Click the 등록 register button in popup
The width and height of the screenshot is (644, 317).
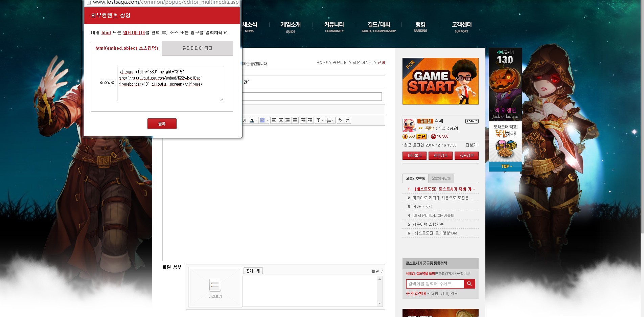point(162,124)
